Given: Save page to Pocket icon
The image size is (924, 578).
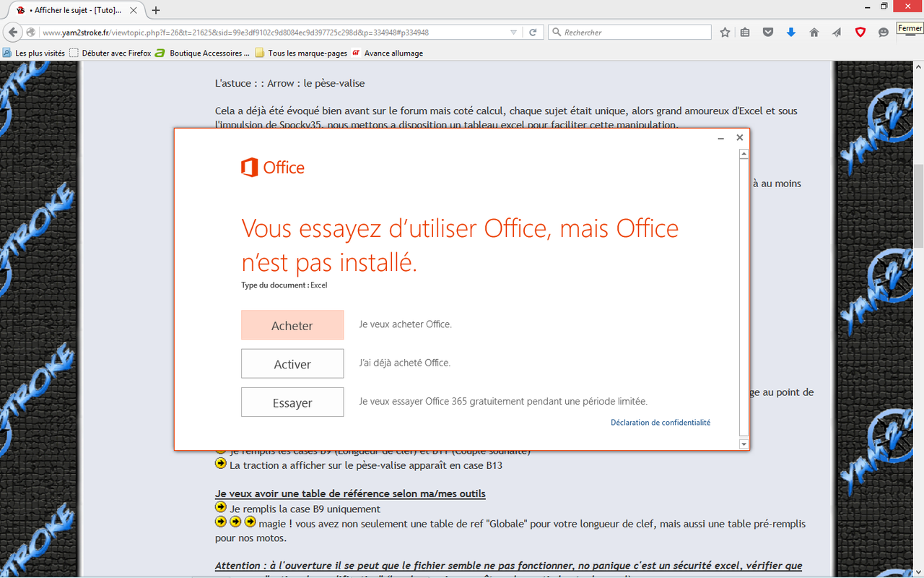Looking at the screenshot, I should point(768,32).
